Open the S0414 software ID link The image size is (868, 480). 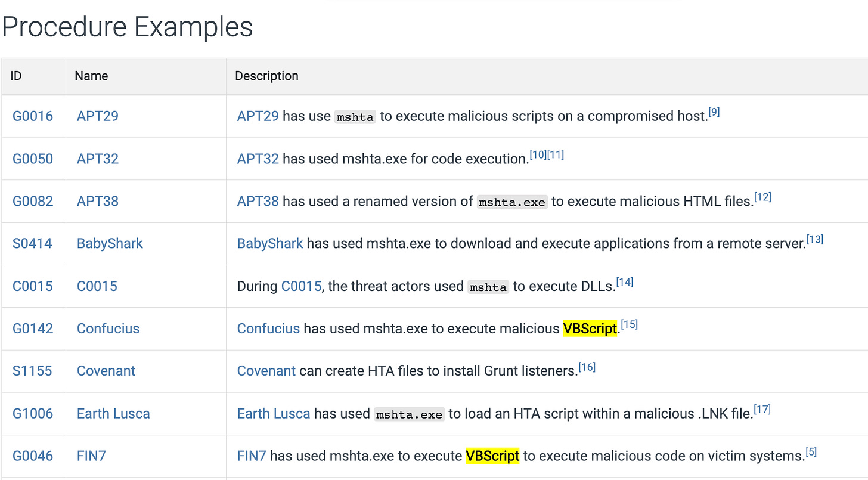pyautogui.click(x=32, y=244)
